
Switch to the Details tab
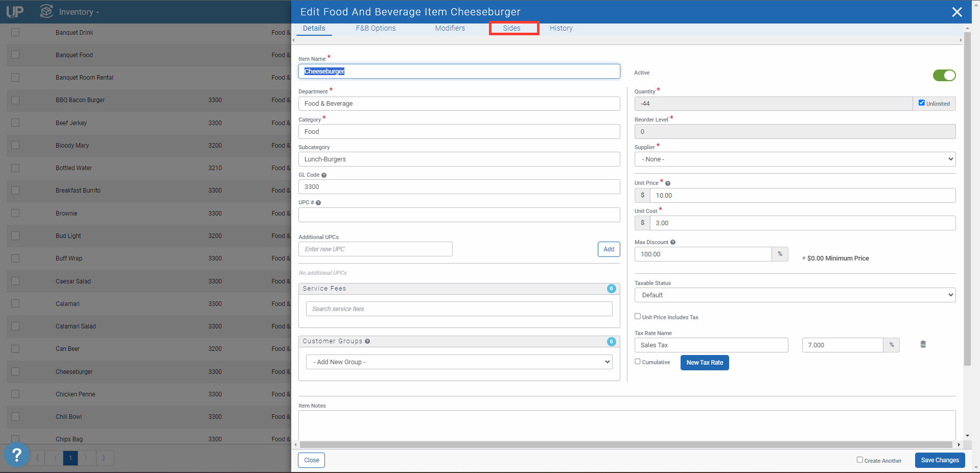coord(314,29)
